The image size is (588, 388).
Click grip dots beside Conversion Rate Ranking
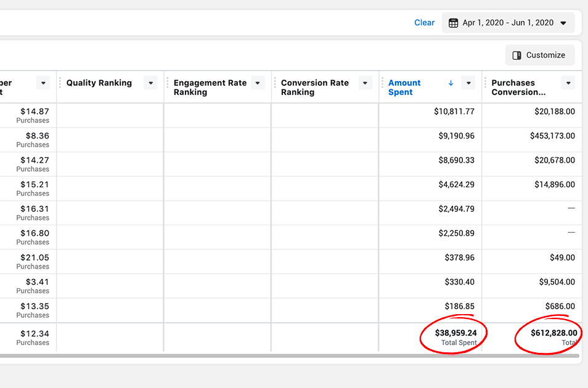(275, 83)
